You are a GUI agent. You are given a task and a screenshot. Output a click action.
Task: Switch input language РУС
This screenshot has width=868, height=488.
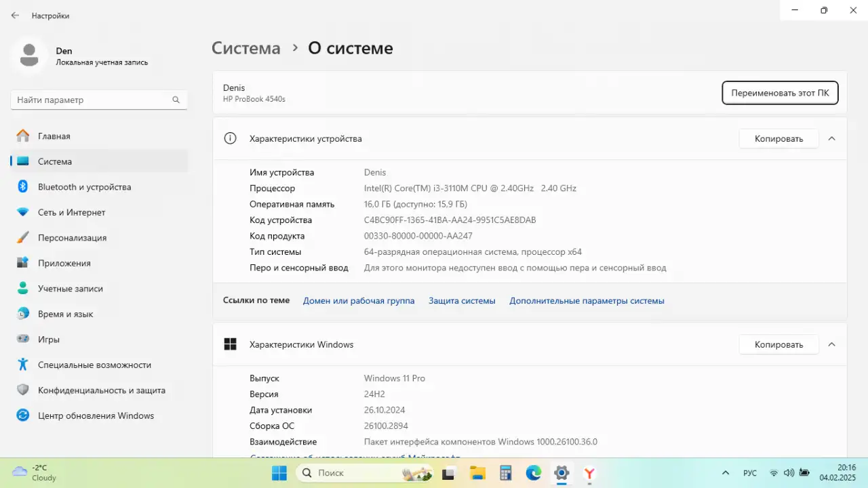pyautogui.click(x=750, y=472)
